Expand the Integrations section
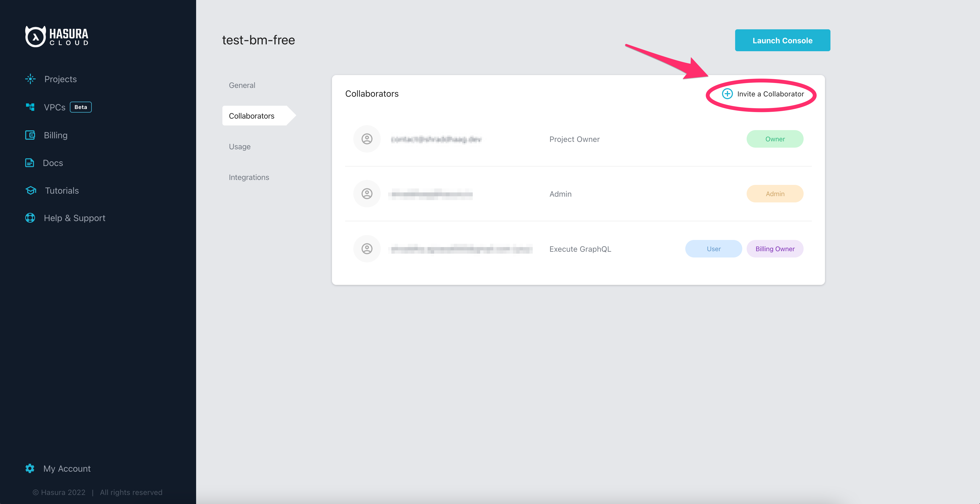Viewport: 980px width, 504px height. (x=249, y=177)
